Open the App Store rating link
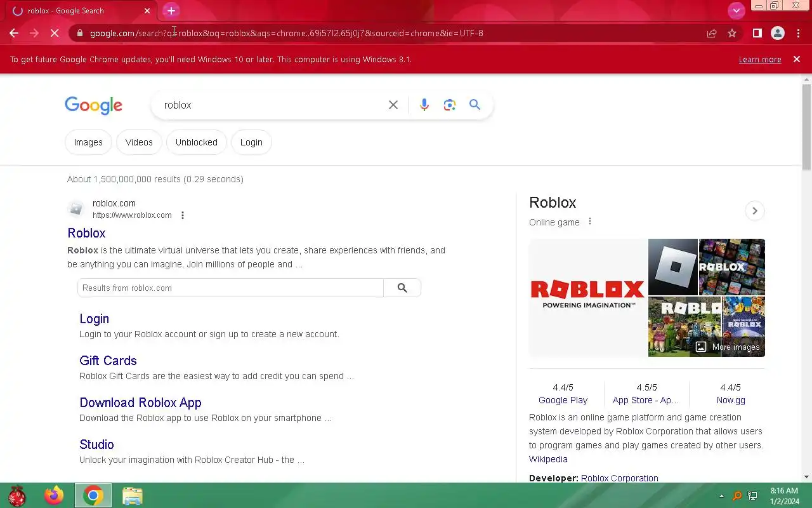The image size is (812, 508). pos(645,400)
